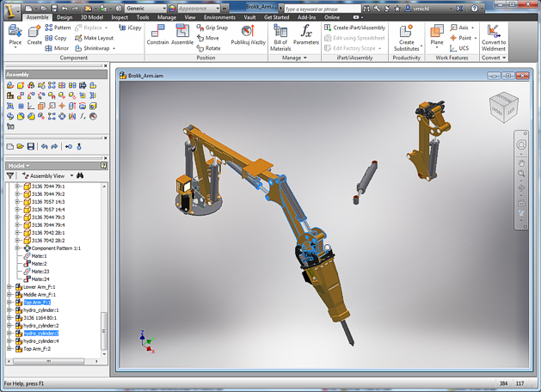Click the UCS tool

(x=459, y=48)
